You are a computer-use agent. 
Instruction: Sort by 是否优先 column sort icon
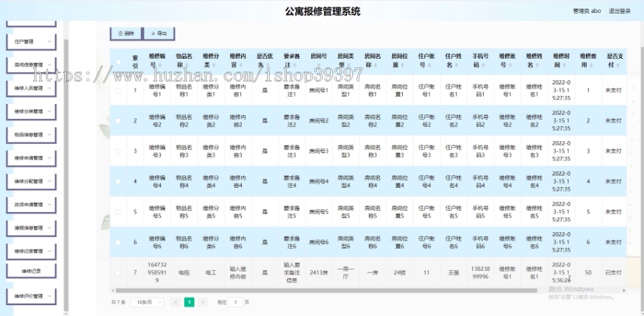click(268, 65)
